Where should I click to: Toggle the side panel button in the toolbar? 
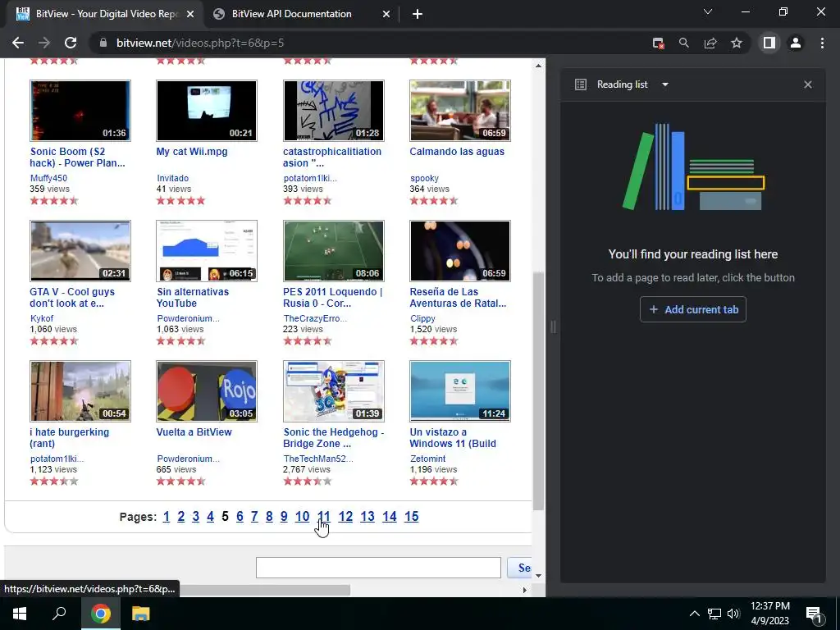tap(769, 43)
